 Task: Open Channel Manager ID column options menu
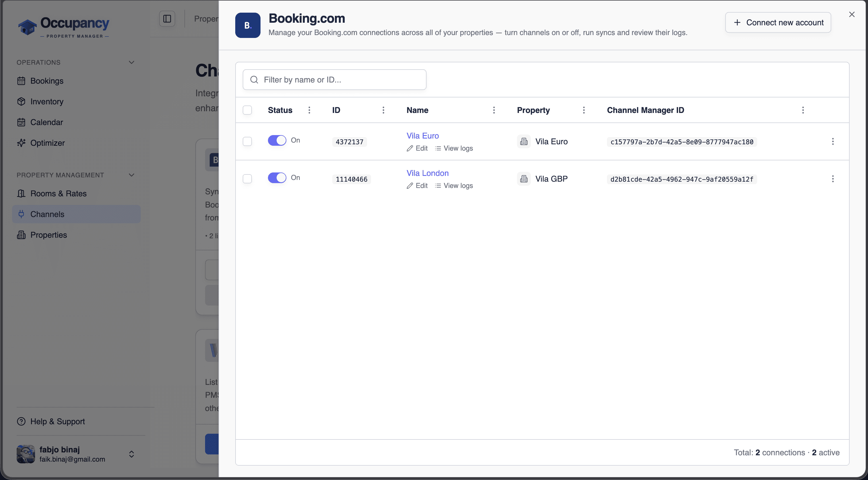coord(803,110)
